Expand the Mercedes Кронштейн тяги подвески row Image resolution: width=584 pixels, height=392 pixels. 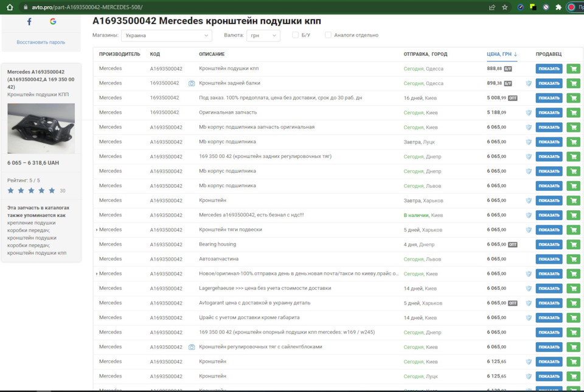pyautogui.click(x=97, y=230)
